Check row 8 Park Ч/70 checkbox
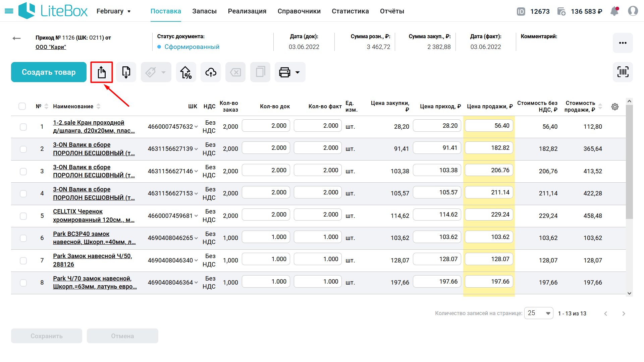644x362 pixels. pos(23,283)
